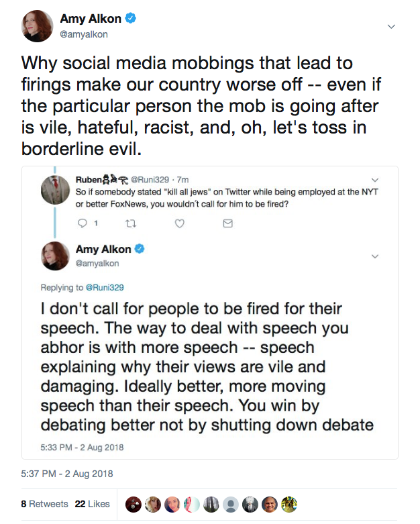View the 22 Likes list

pyautogui.click(x=93, y=504)
